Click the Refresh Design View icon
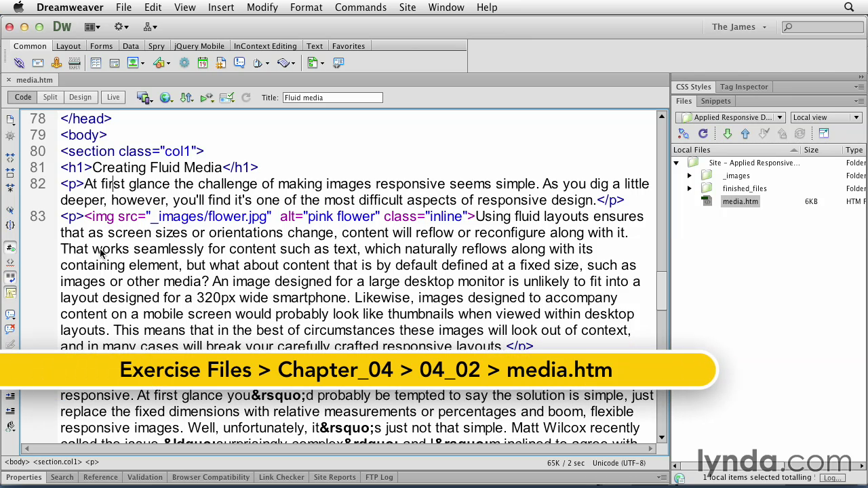The height and width of the screenshot is (488, 868). click(x=246, y=98)
